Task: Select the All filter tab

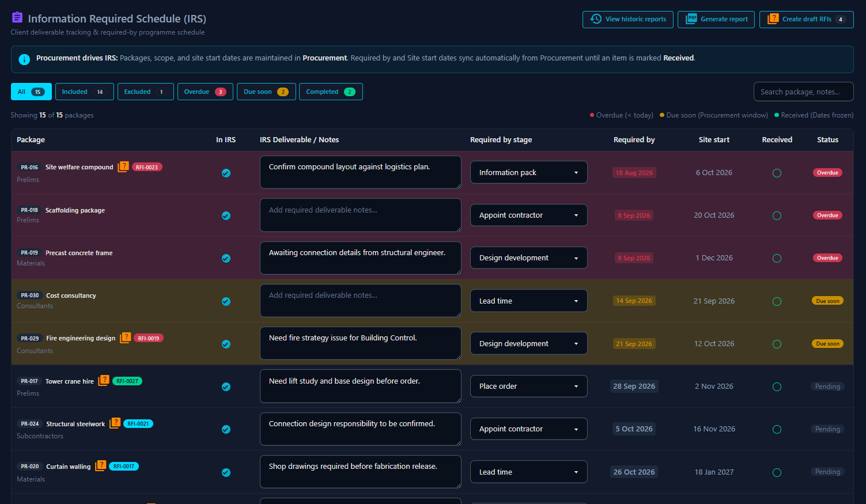Action: tap(31, 92)
